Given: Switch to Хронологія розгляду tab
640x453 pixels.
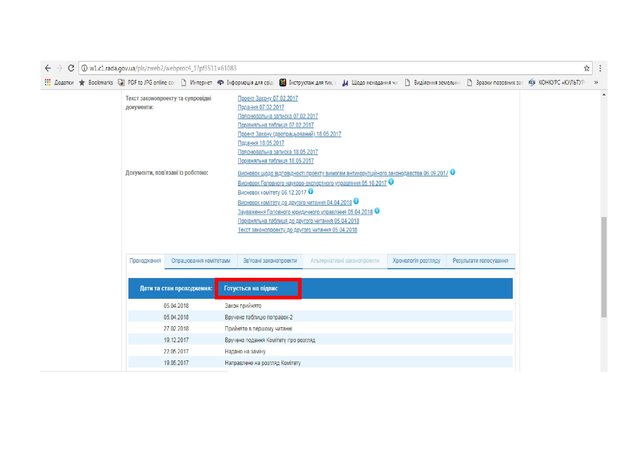Looking at the screenshot, I should click(416, 261).
